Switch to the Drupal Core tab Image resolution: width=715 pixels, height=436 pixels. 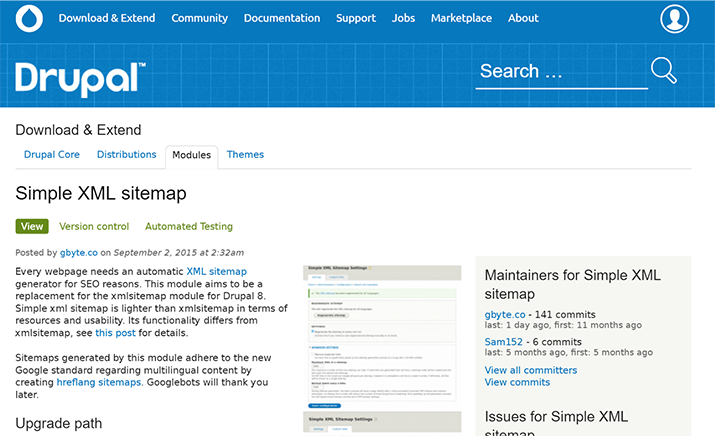52,155
